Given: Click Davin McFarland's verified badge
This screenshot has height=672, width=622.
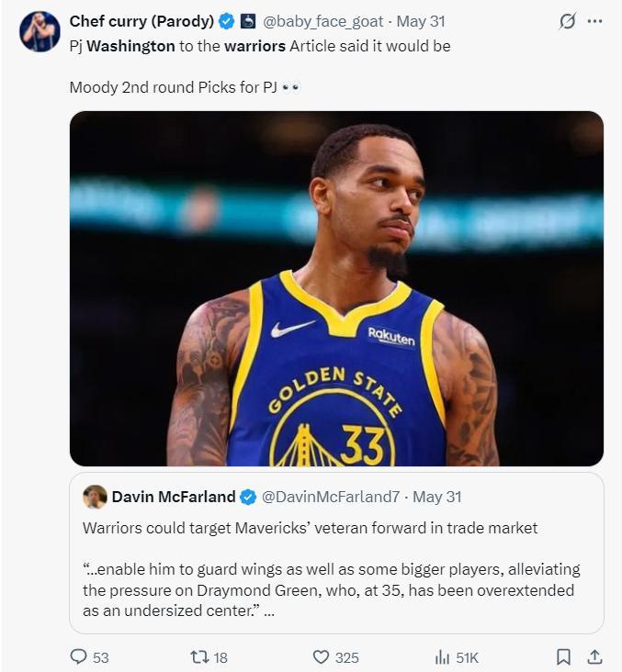Looking at the screenshot, I should (x=248, y=497).
